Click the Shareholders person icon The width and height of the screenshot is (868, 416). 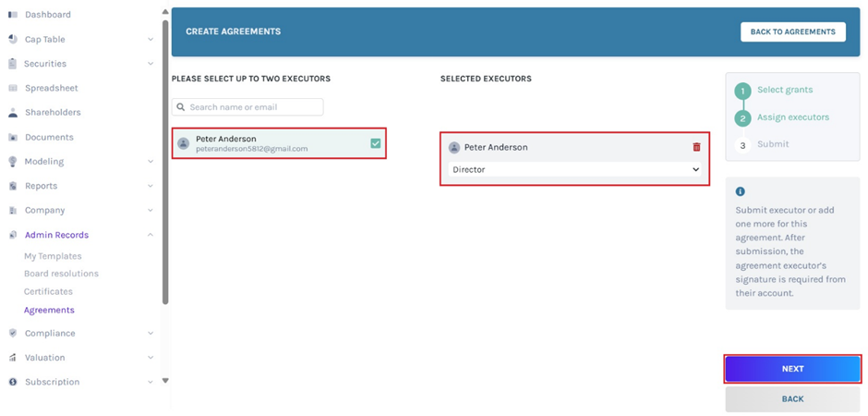(13, 113)
